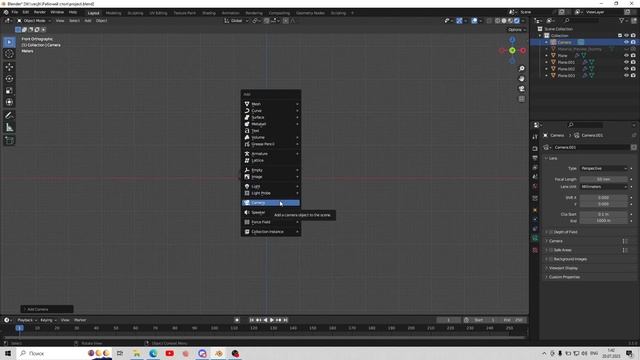Image resolution: width=640 pixels, height=360 pixels.
Task: Select the Measure tool
Action: pos(9,128)
